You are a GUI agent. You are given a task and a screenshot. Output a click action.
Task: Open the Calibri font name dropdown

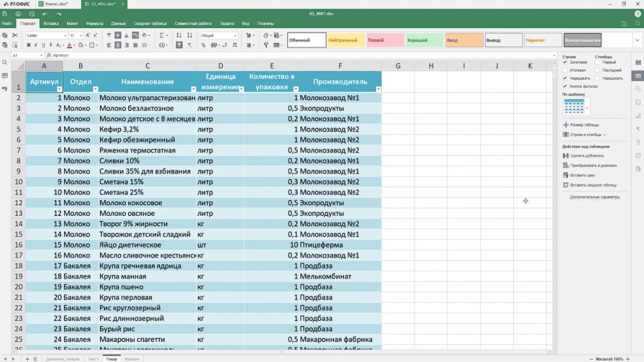click(x=65, y=35)
